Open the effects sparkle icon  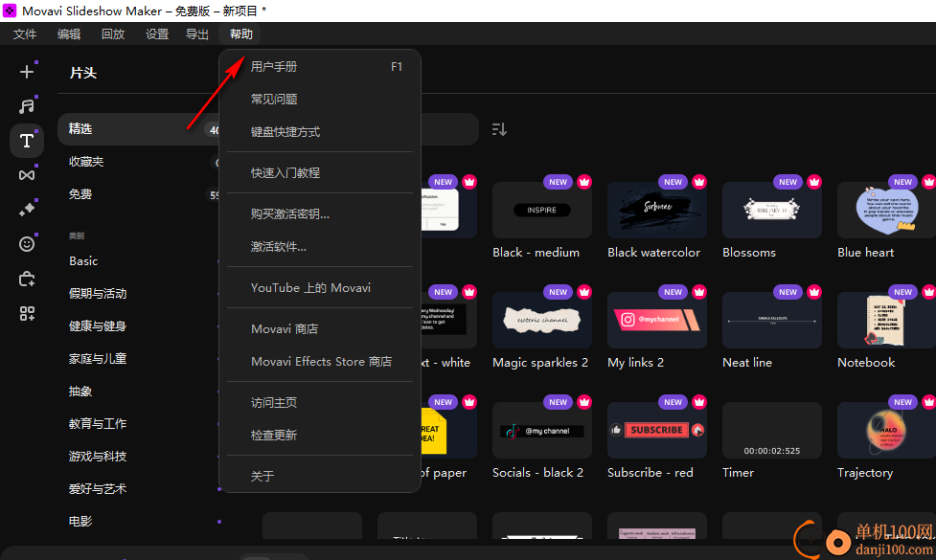[26, 210]
